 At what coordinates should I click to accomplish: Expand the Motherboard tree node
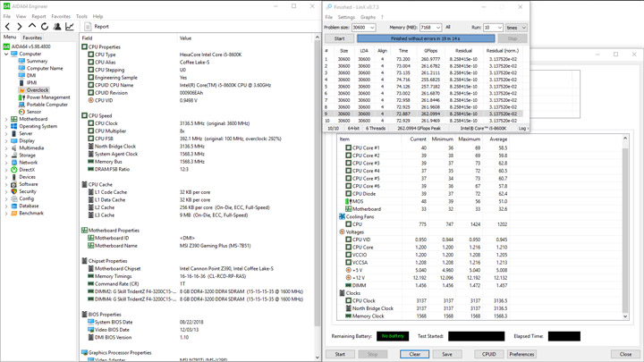(6, 119)
